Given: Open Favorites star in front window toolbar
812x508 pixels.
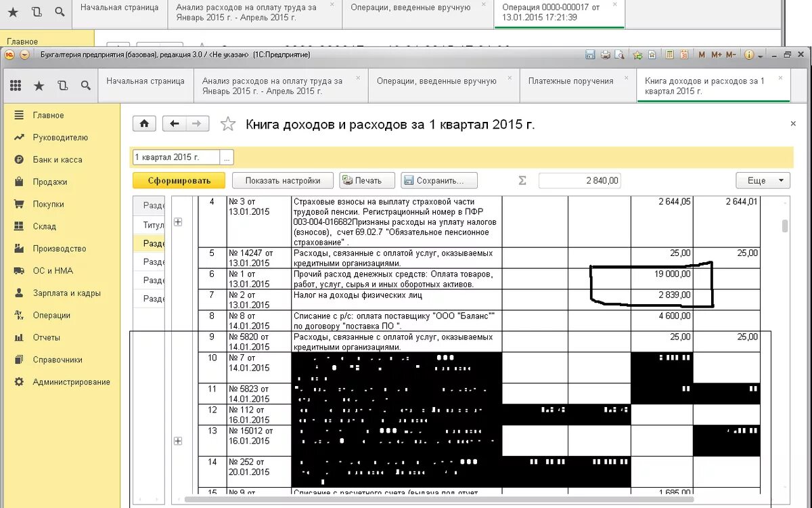Looking at the screenshot, I should [x=39, y=85].
